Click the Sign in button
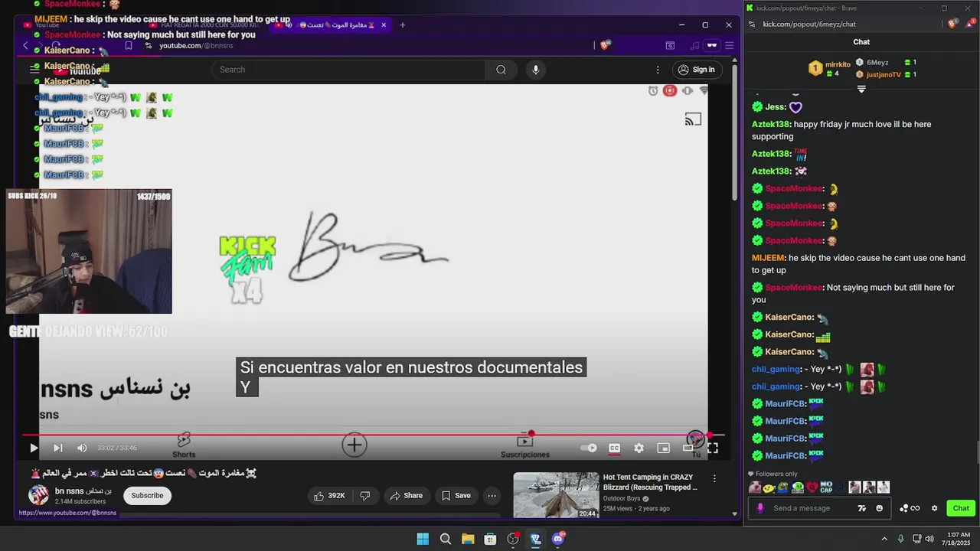 tap(696, 70)
